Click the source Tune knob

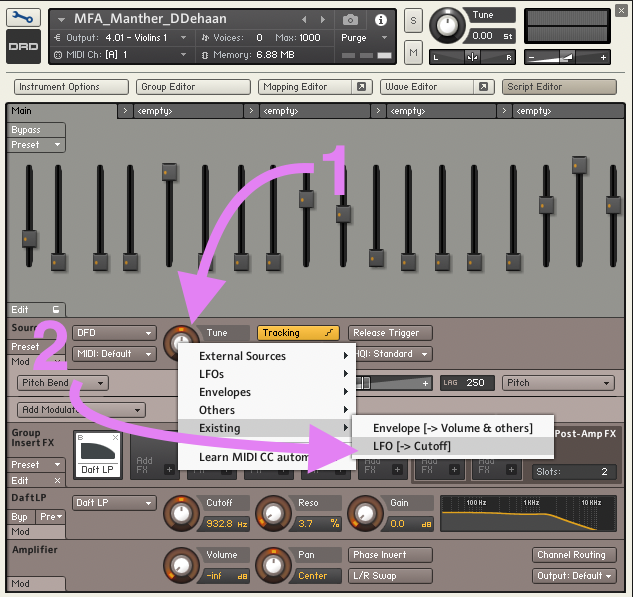click(x=181, y=343)
